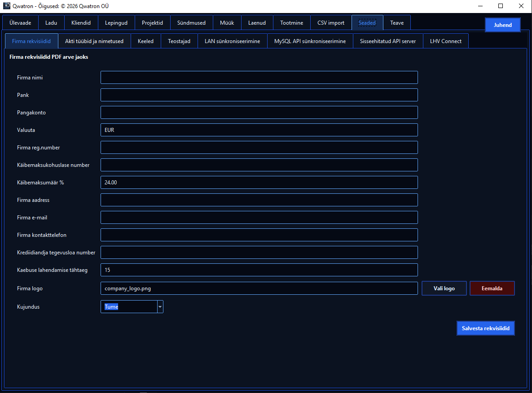Screen dimensions: 532x393
Task: Click the Vali logo button
Action: 444,288
